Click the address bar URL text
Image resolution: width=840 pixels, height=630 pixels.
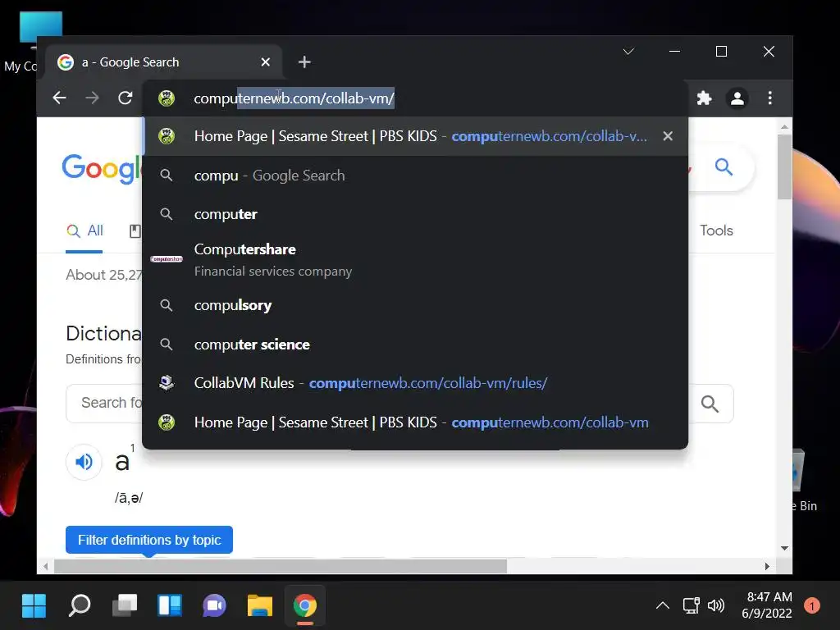tap(294, 98)
